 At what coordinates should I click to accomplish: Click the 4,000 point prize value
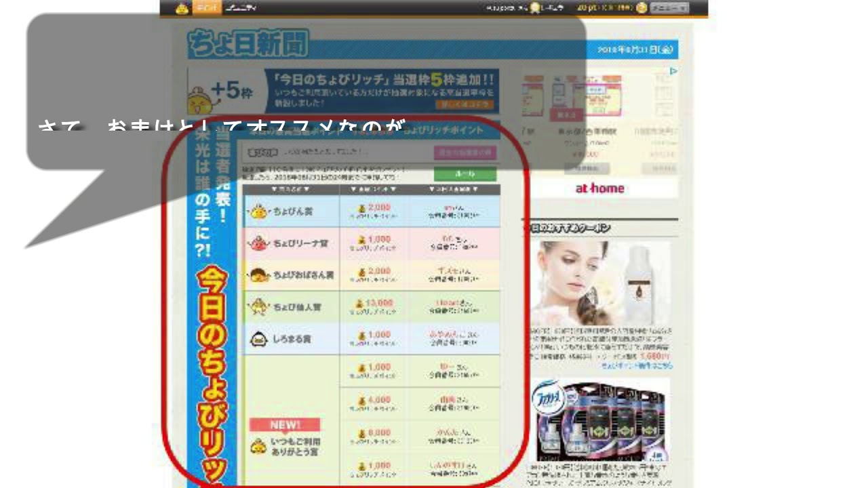pos(380,400)
